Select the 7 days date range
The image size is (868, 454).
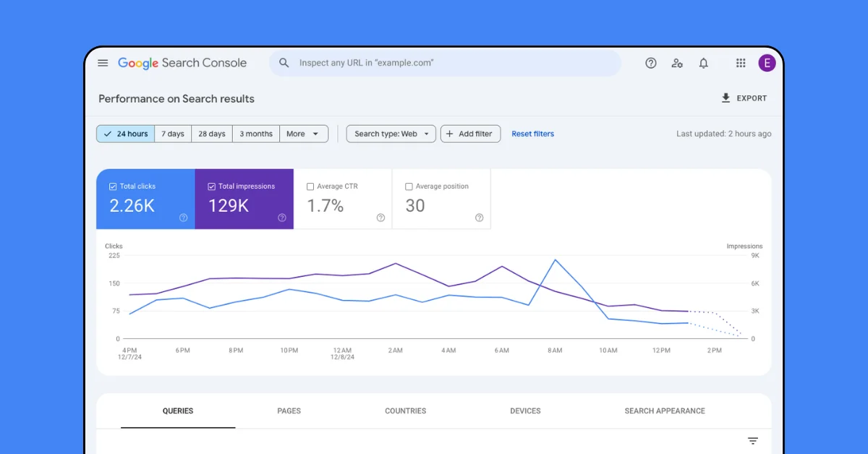tap(173, 134)
